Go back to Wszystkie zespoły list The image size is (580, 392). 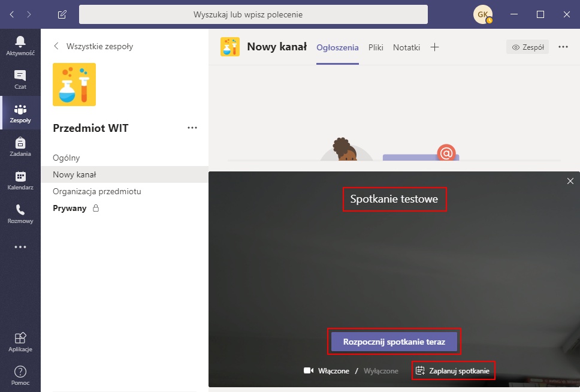point(93,46)
